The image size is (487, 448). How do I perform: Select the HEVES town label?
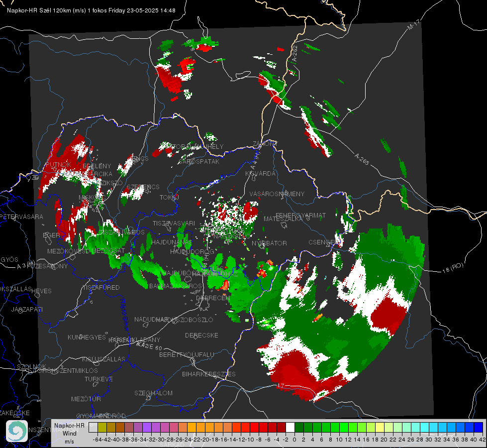41,291
